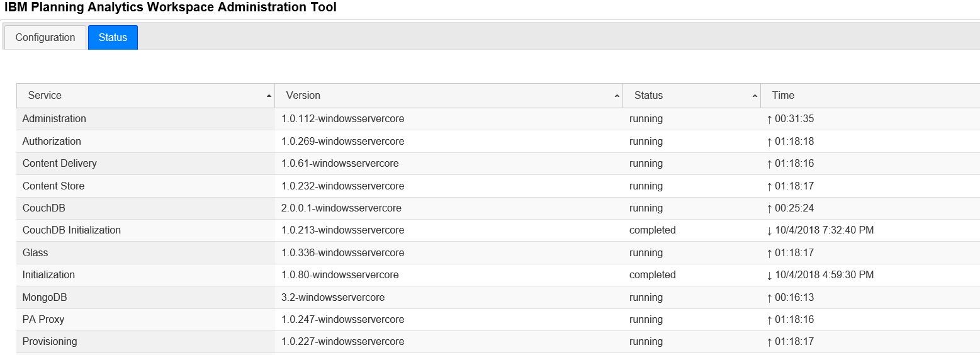
Task: Click the 10/4/2018 4:59:30 PM timestamp
Action: 824,275
